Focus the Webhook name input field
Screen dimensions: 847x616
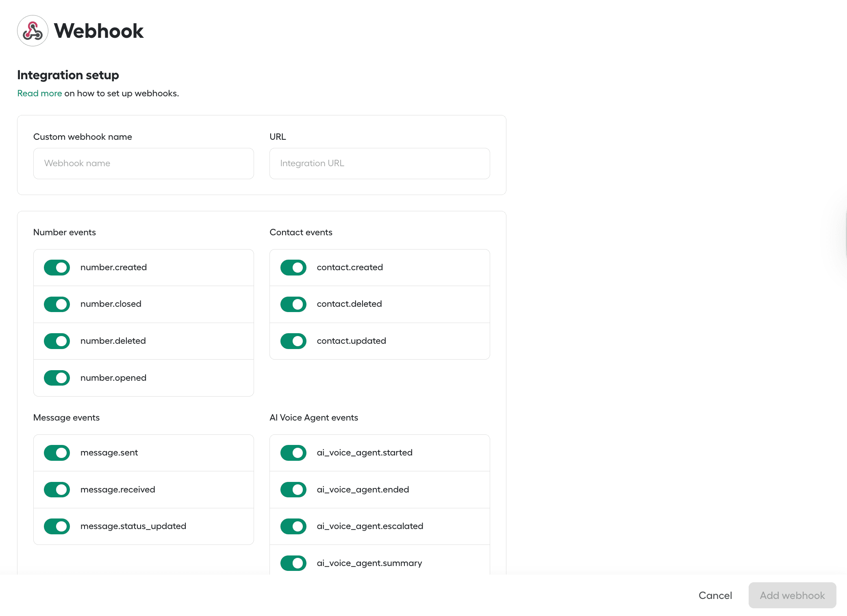point(143,163)
